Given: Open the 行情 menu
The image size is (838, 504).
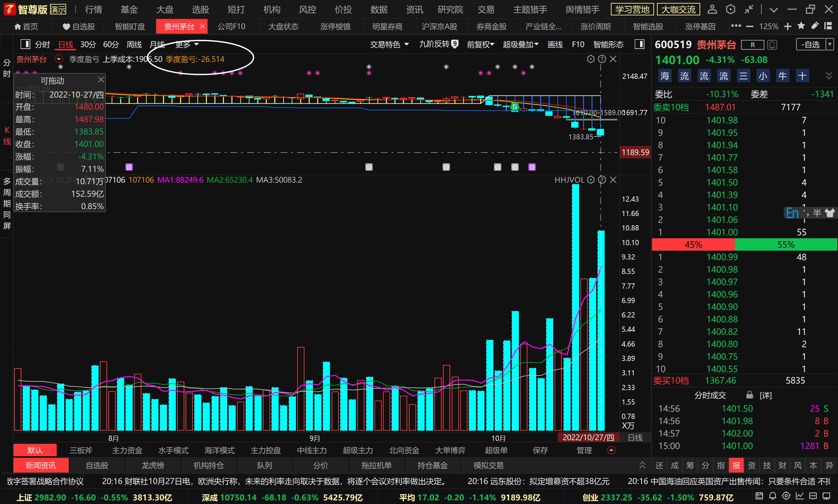Looking at the screenshot, I should [x=93, y=9].
